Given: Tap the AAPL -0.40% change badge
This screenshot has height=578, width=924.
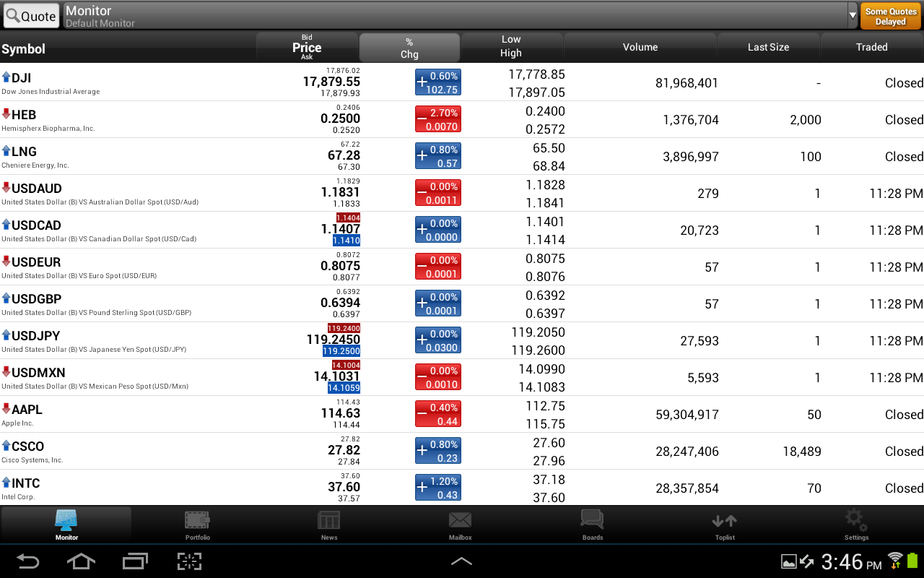Looking at the screenshot, I should point(437,414).
